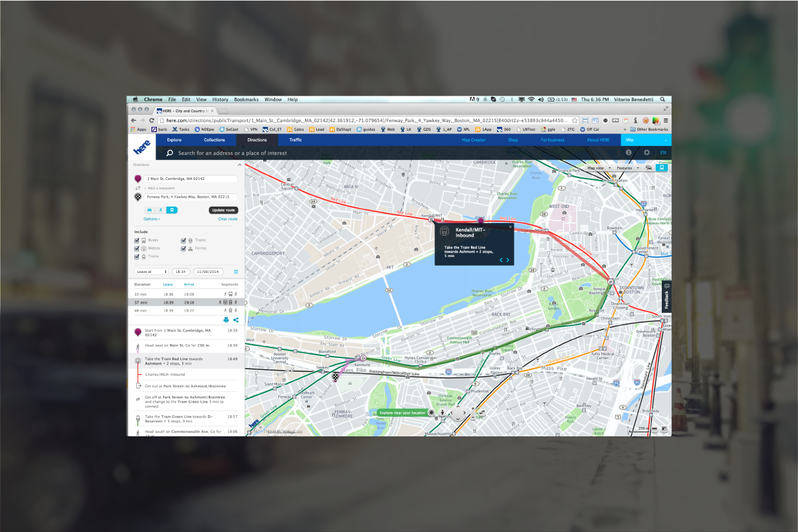Select the walking mode icon
This screenshot has width=798, height=532.
160,210
